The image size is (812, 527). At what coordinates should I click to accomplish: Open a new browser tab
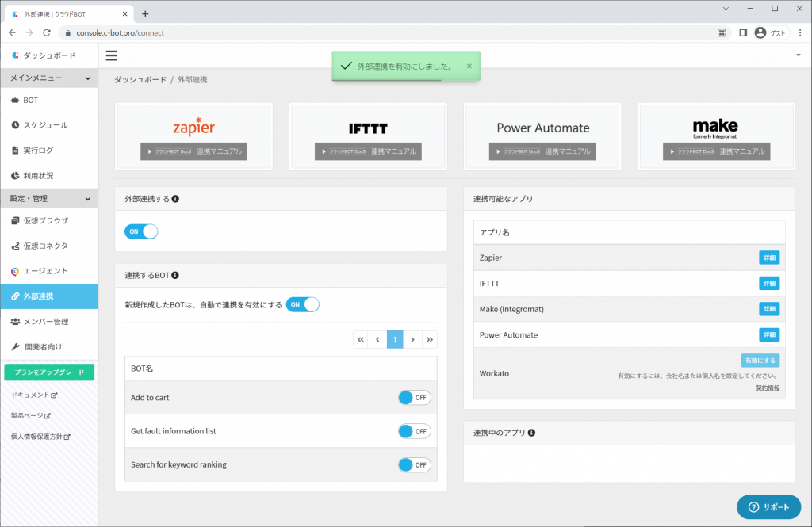(146, 14)
